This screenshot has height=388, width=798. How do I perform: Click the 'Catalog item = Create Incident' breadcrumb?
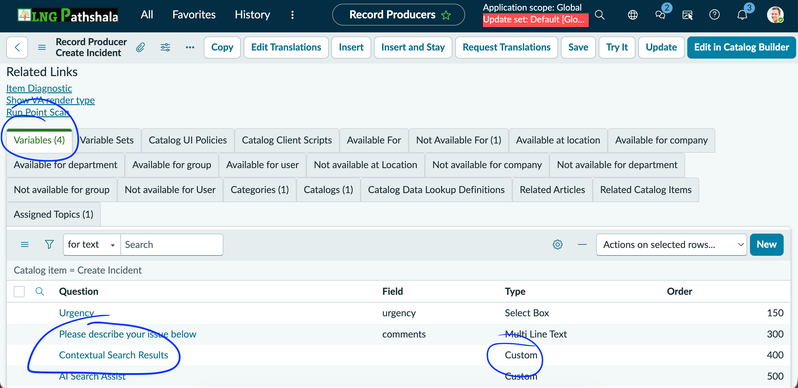click(x=77, y=270)
